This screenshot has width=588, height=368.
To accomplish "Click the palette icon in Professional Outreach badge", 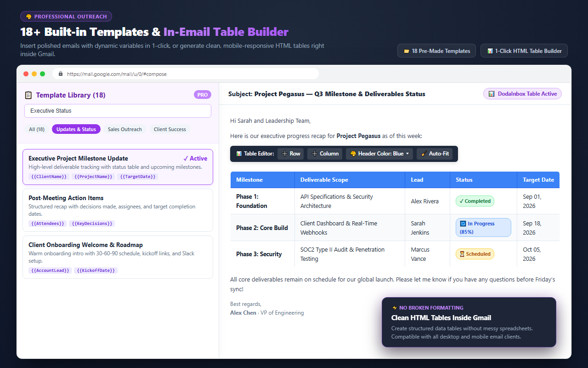I will 29,17.
